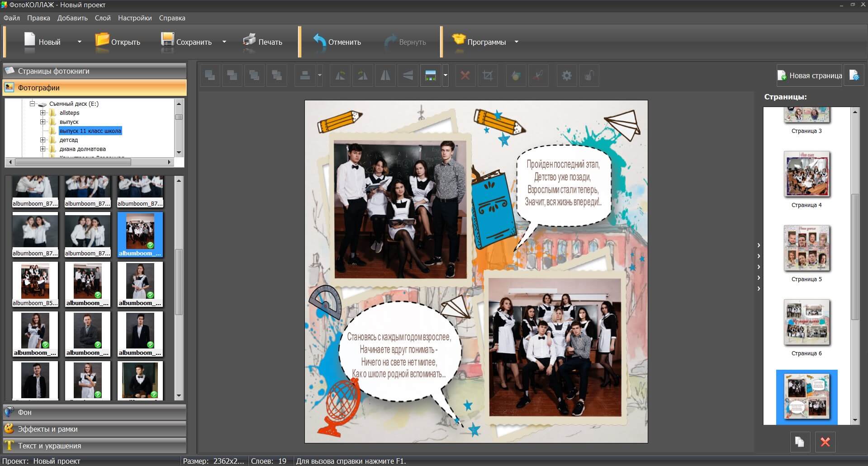Click the unlock layer padlock icon
The width and height of the screenshot is (868, 466).
pos(589,75)
